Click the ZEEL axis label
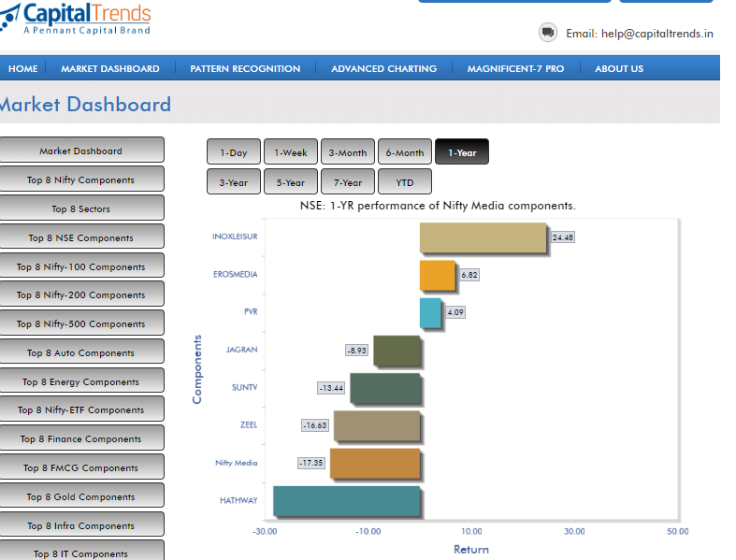736x560 pixels. [249, 424]
